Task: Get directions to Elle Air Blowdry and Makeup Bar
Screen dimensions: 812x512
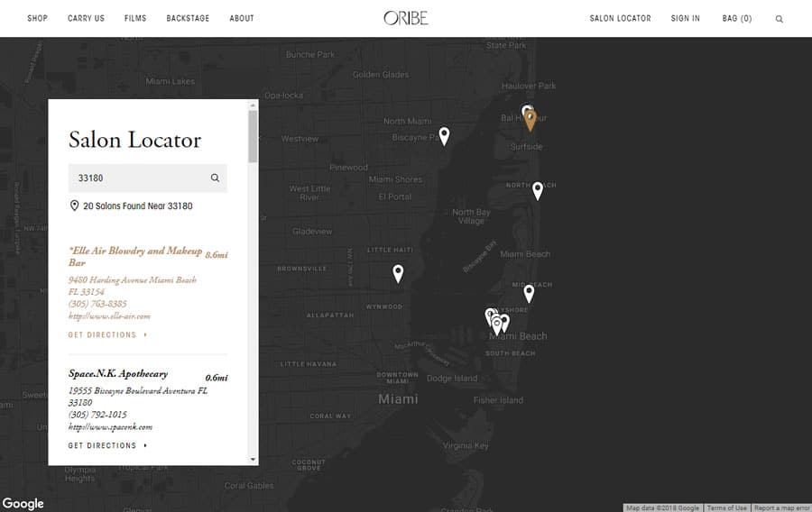Action: (106, 335)
